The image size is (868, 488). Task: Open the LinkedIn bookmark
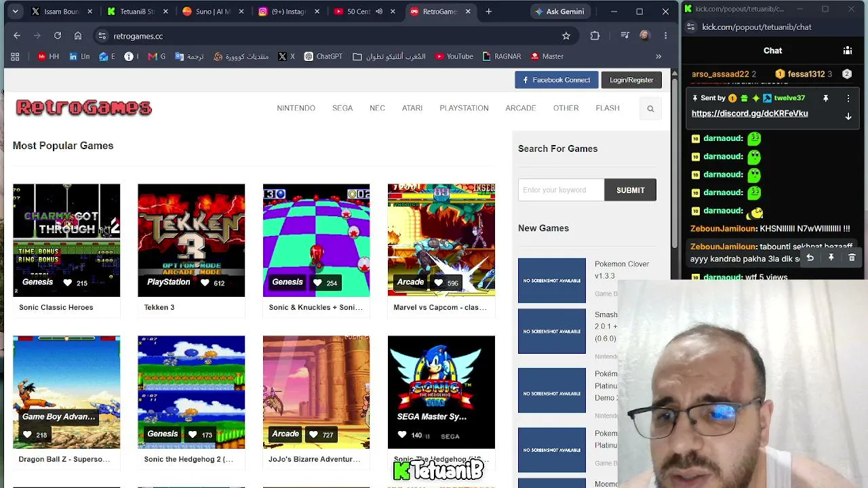pos(79,56)
